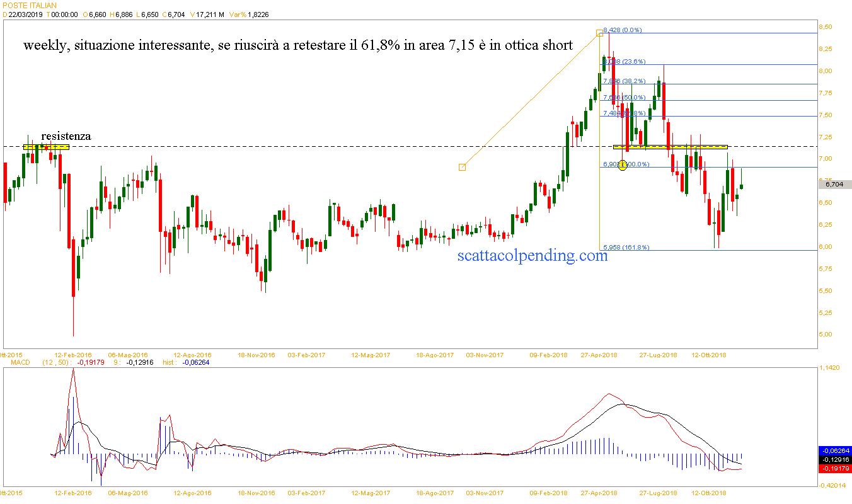Image resolution: width=852 pixels, height=504 pixels.
Task: Click the weekly situazione interessante annotation text
Action: click(298, 45)
